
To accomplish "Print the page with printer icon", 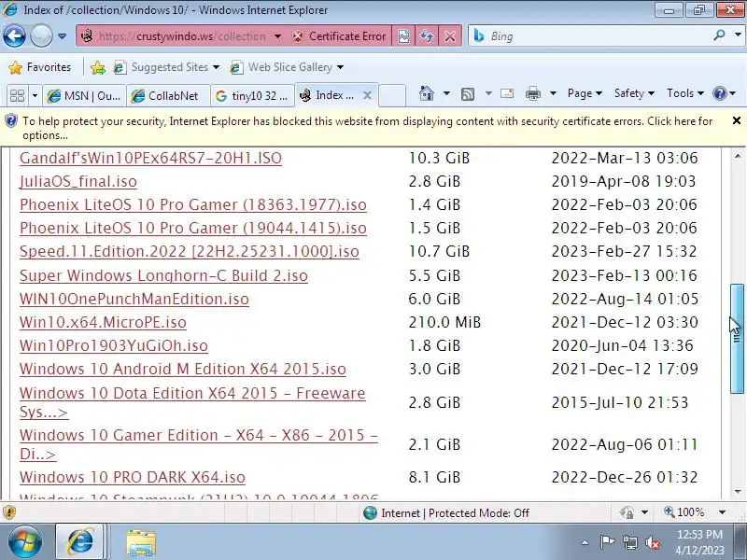I will [x=533, y=94].
